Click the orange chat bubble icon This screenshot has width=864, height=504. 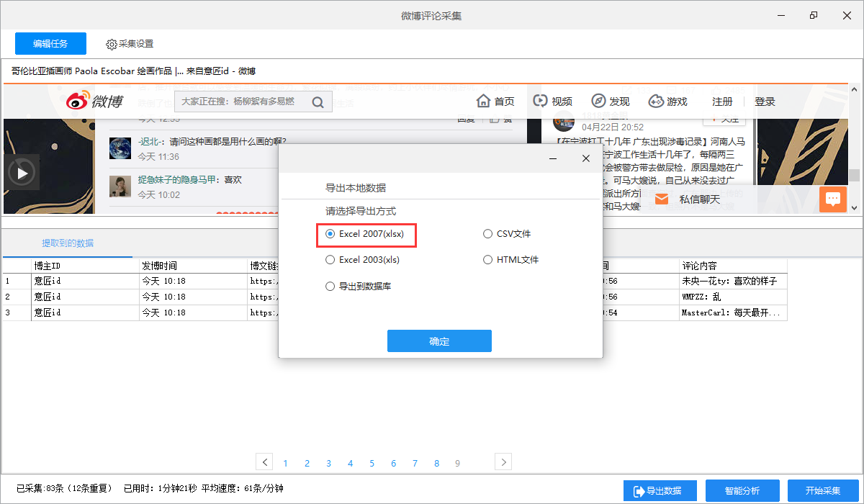tap(833, 199)
